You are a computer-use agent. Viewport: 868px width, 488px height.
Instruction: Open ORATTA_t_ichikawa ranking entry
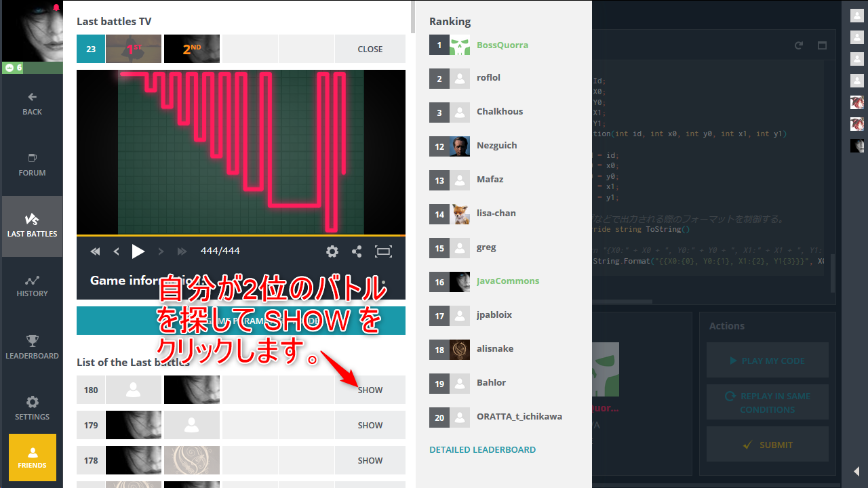click(519, 416)
